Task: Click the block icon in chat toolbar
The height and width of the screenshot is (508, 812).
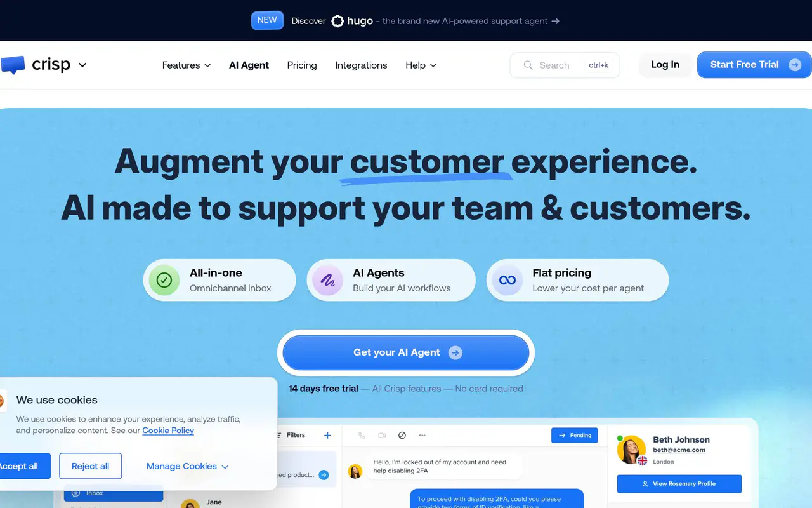Action: point(402,435)
